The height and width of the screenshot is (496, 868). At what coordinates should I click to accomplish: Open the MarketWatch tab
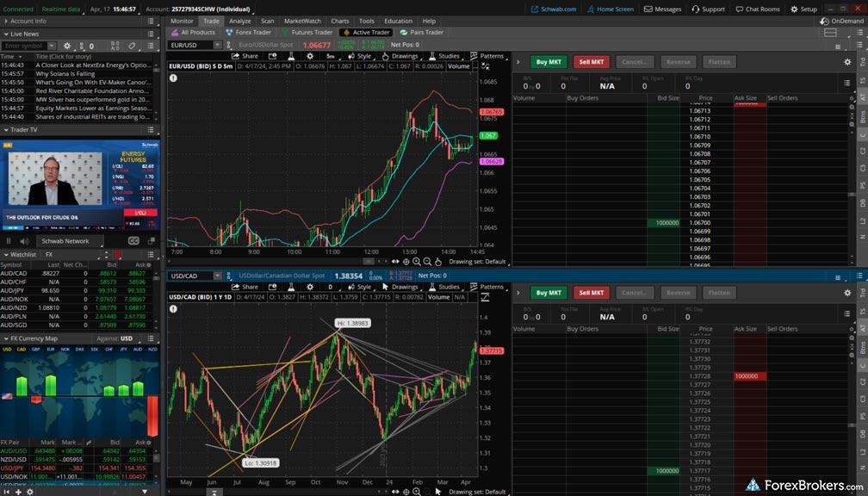(x=302, y=21)
